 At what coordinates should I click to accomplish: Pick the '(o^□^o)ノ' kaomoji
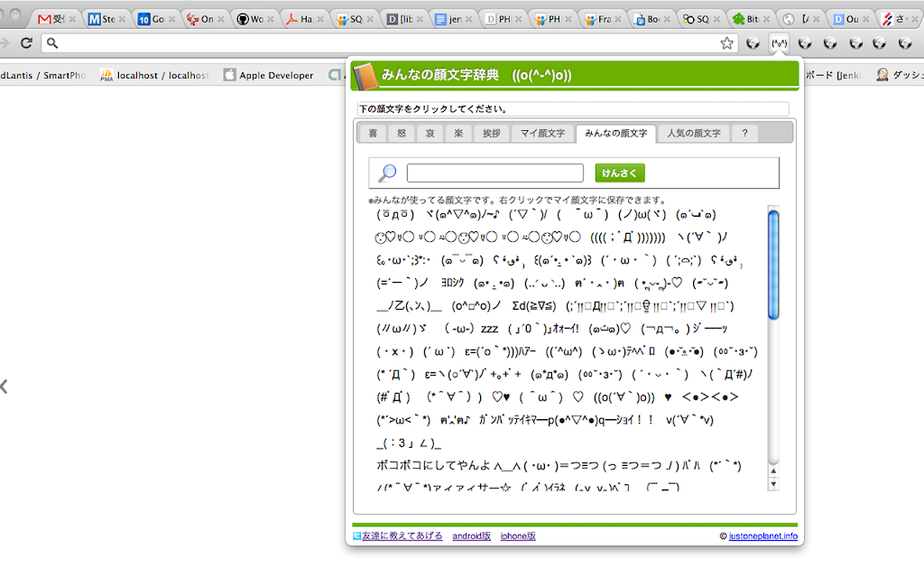476,305
